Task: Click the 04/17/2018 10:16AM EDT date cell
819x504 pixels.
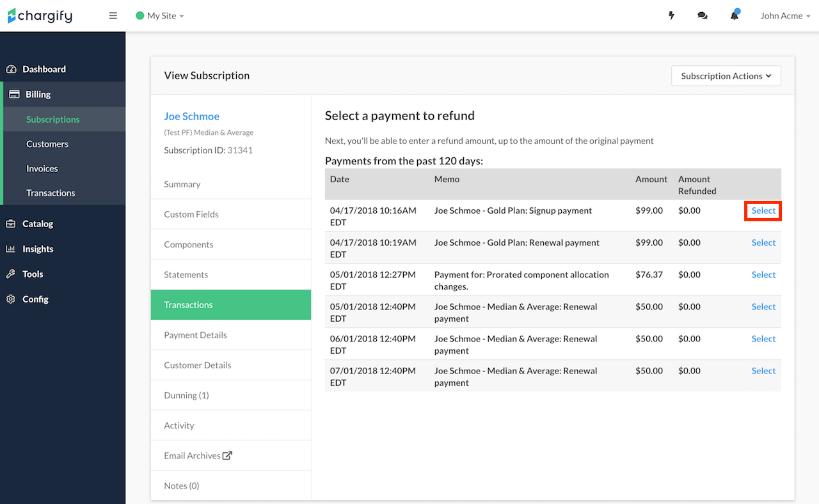Action: 373,216
